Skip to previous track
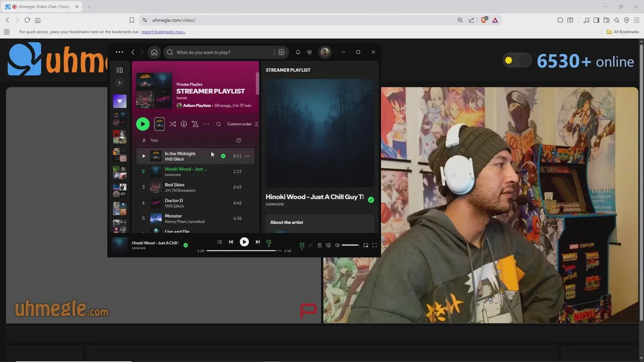644x362 pixels. [x=231, y=242]
